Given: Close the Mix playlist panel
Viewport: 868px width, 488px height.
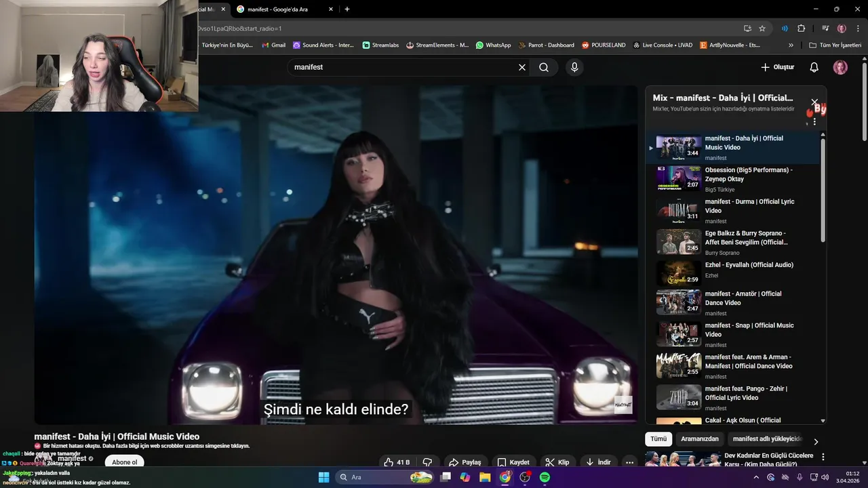Looking at the screenshot, I should [814, 102].
